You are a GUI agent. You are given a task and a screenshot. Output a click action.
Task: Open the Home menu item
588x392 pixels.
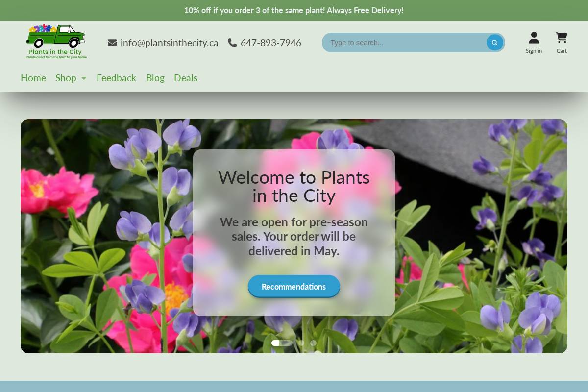click(33, 78)
